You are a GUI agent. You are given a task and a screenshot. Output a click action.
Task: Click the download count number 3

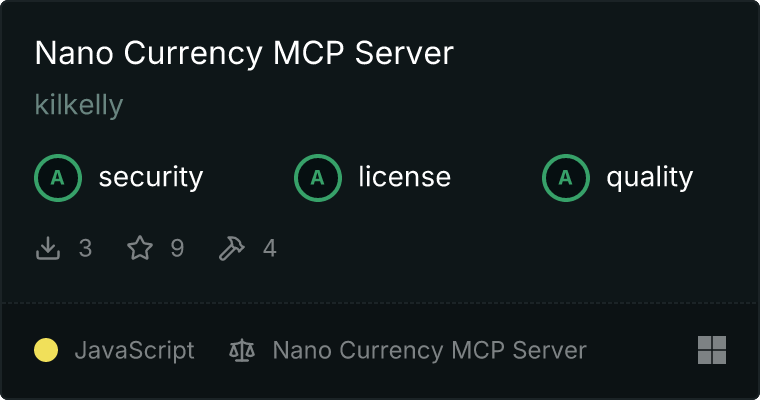click(85, 248)
